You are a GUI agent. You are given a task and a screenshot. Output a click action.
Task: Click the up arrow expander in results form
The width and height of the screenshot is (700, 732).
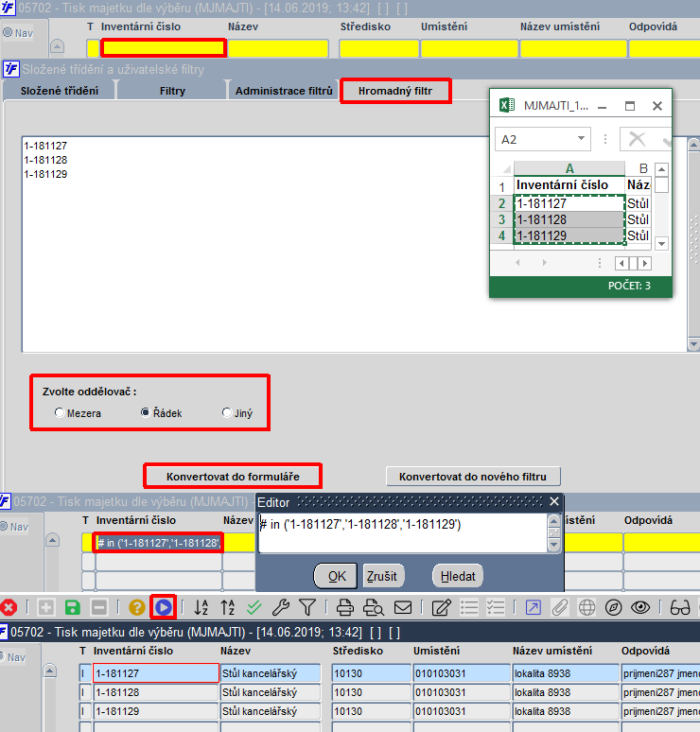point(49,671)
